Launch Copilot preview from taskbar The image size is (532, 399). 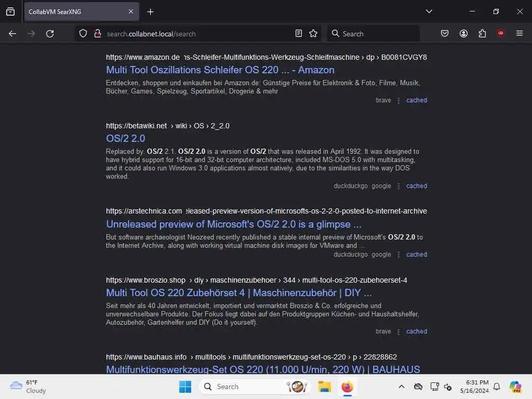click(x=515, y=387)
